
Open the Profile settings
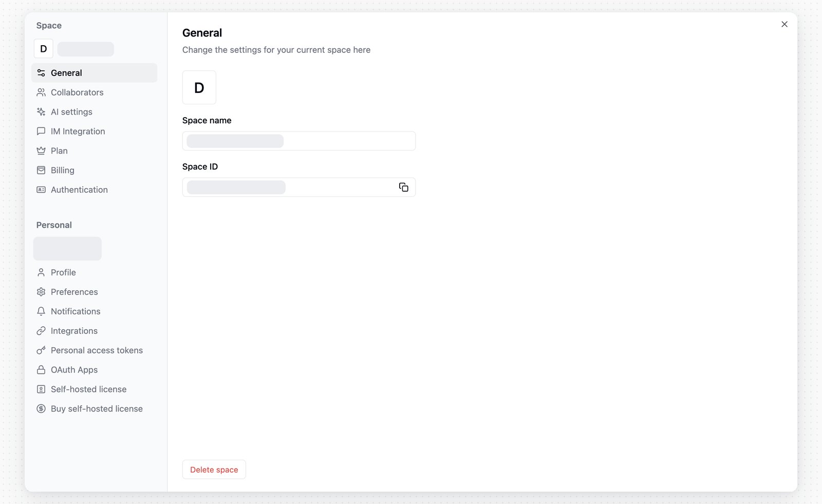[x=95, y=272]
